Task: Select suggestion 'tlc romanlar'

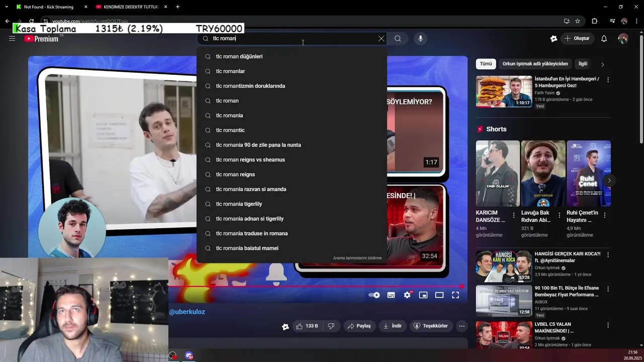Action: point(292,71)
